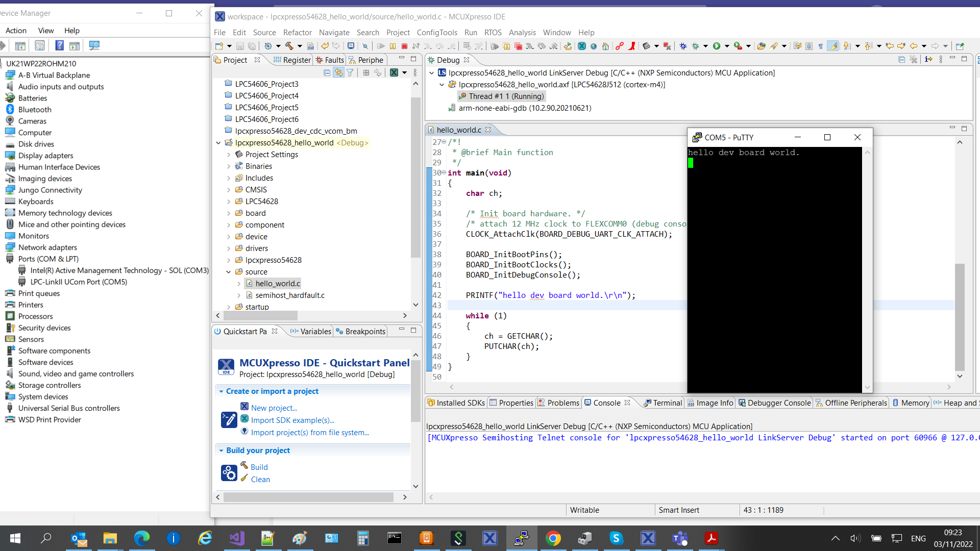980x551 pixels.
Task: Collapse the source folder
Action: coord(229,271)
